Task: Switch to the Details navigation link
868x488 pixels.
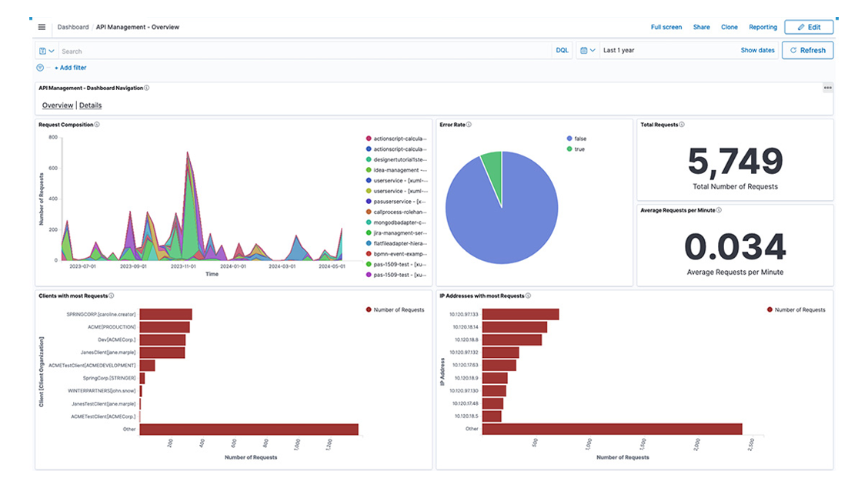Action: click(90, 105)
